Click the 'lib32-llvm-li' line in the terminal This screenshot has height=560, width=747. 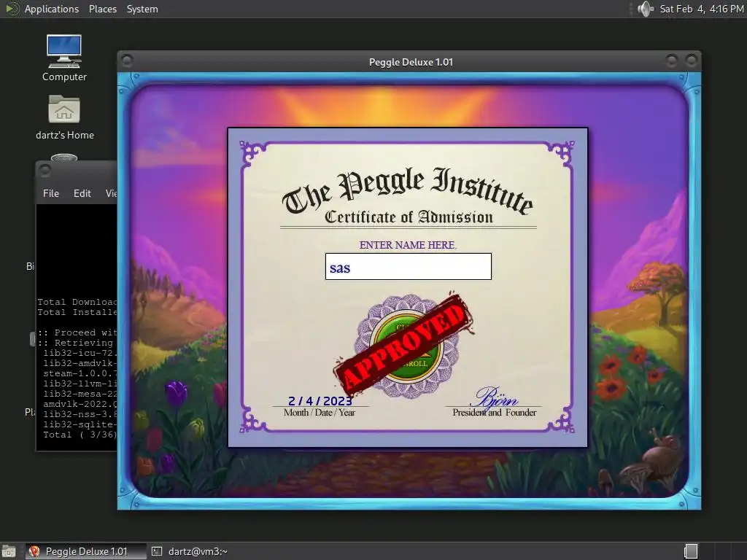(80, 384)
